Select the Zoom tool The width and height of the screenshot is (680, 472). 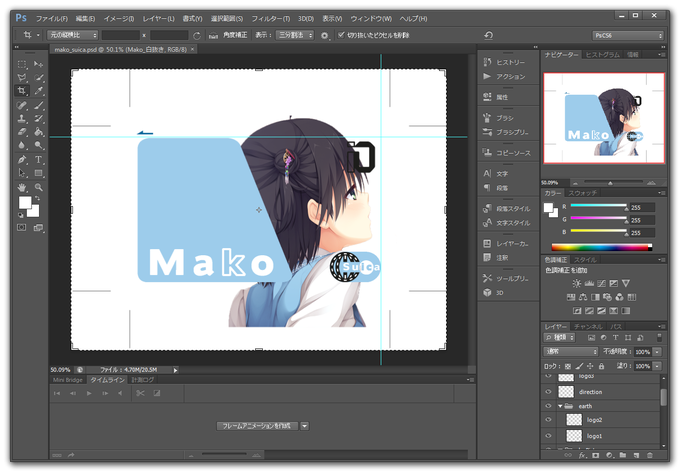39,187
